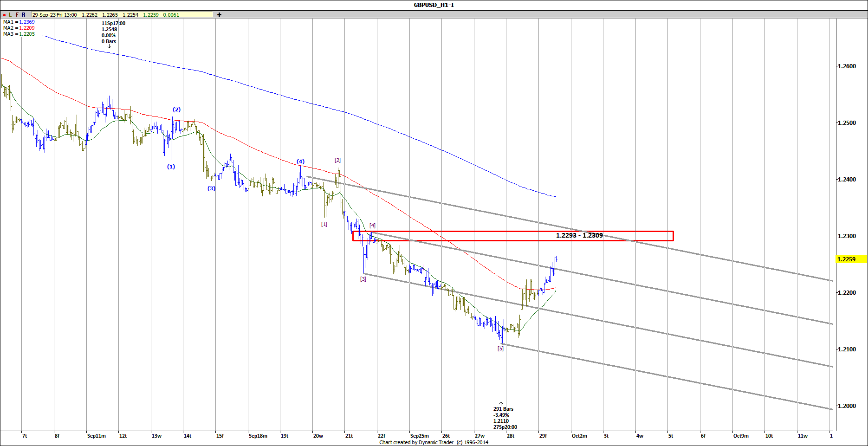Click the Oct2m date axis label
868x446 pixels.
point(579,436)
